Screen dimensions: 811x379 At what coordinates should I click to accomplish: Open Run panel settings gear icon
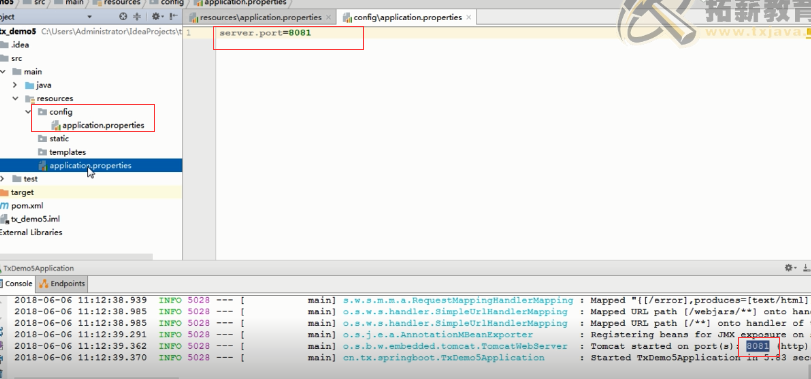coord(790,268)
